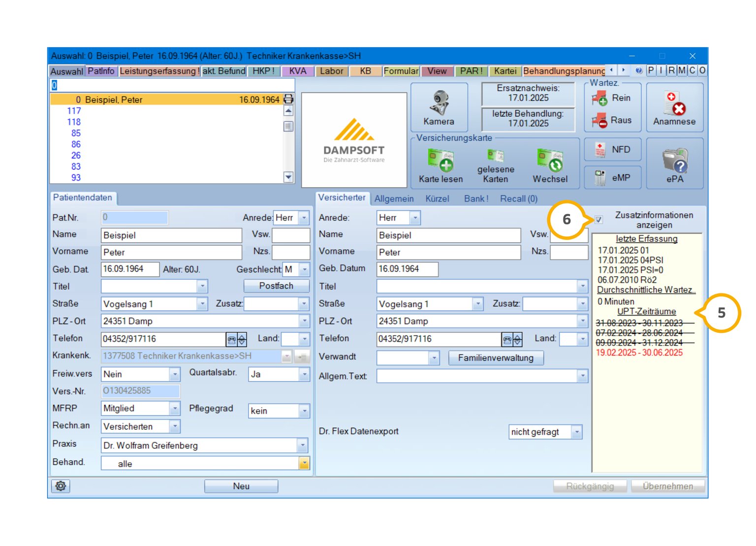Open the Leistungserfassung tab
Image resolution: width=756 pixels, height=546 pixels.
159,71
